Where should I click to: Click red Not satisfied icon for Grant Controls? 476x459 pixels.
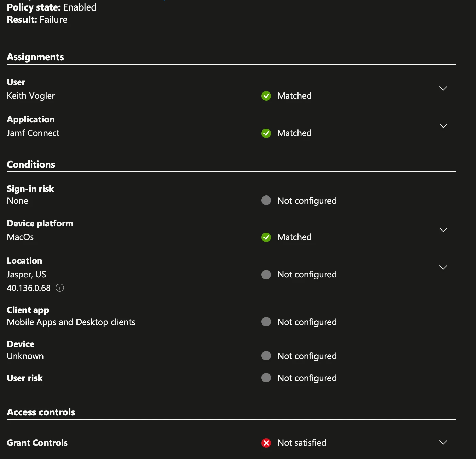266,443
